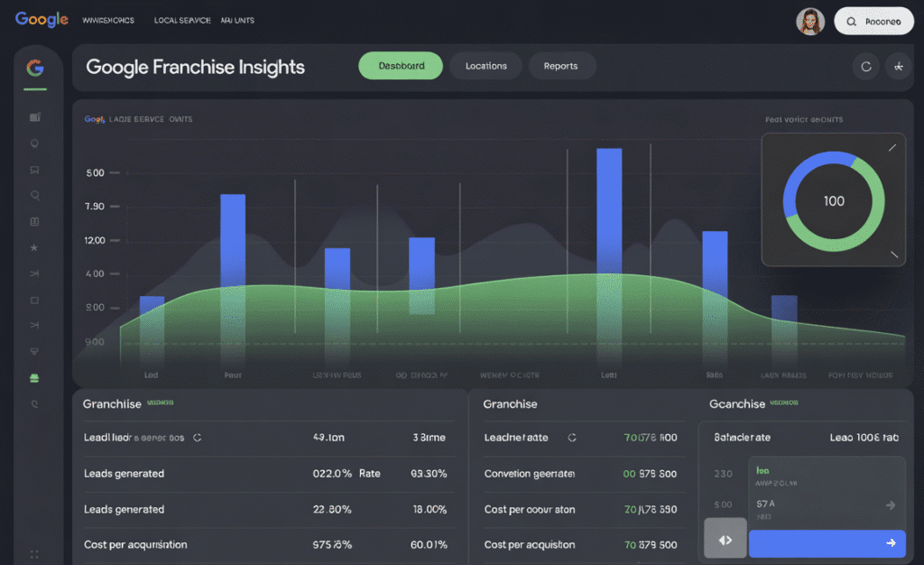
Task: Click the search pill button at top right
Action: coord(873,22)
